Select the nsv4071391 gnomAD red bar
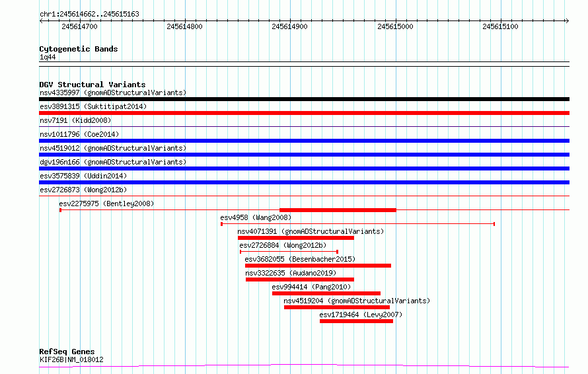This screenshot has width=588, height=374. click(x=296, y=238)
